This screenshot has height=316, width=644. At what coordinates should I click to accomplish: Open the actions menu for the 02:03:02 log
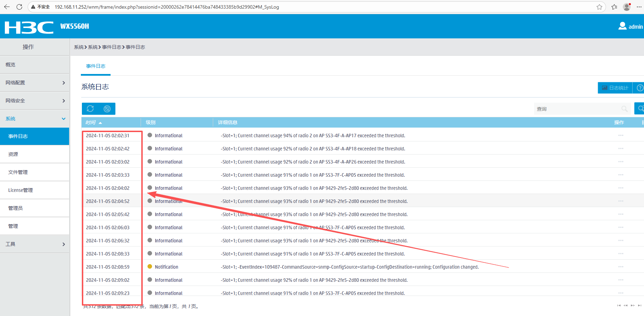coord(621,161)
